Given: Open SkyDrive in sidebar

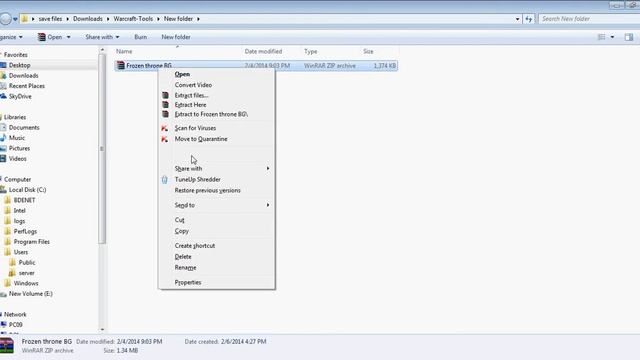Looking at the screenshot, I should tap(20, 96).
